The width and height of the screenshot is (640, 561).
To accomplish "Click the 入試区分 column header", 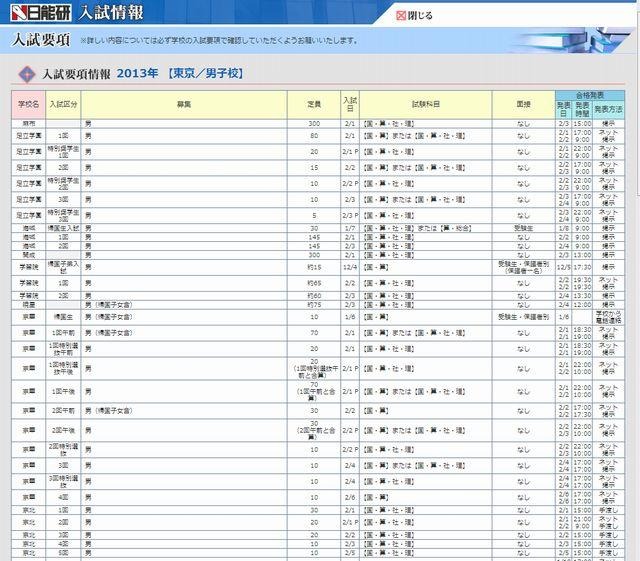I will [63, 105].
